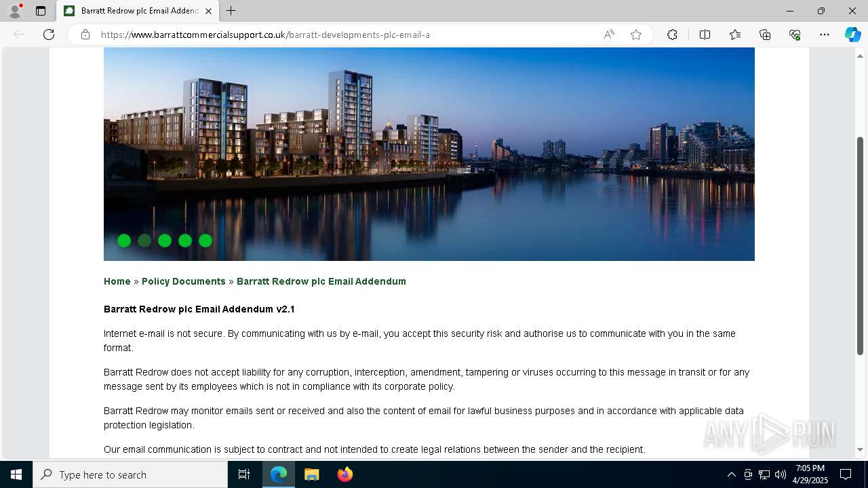The height and width of the screenshot is (488, 868).
Task: Restore down the Edge window
Action: pos(821,11)
